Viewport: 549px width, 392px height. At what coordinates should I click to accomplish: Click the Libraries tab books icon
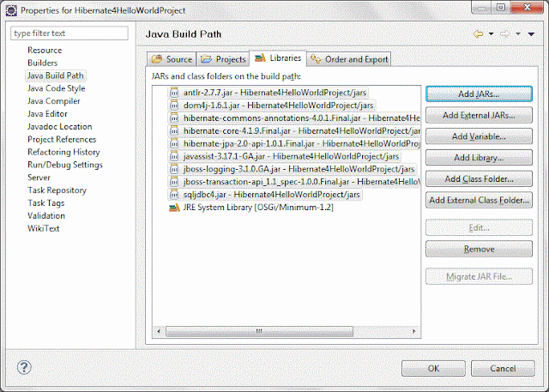click(x=260, y=57)
